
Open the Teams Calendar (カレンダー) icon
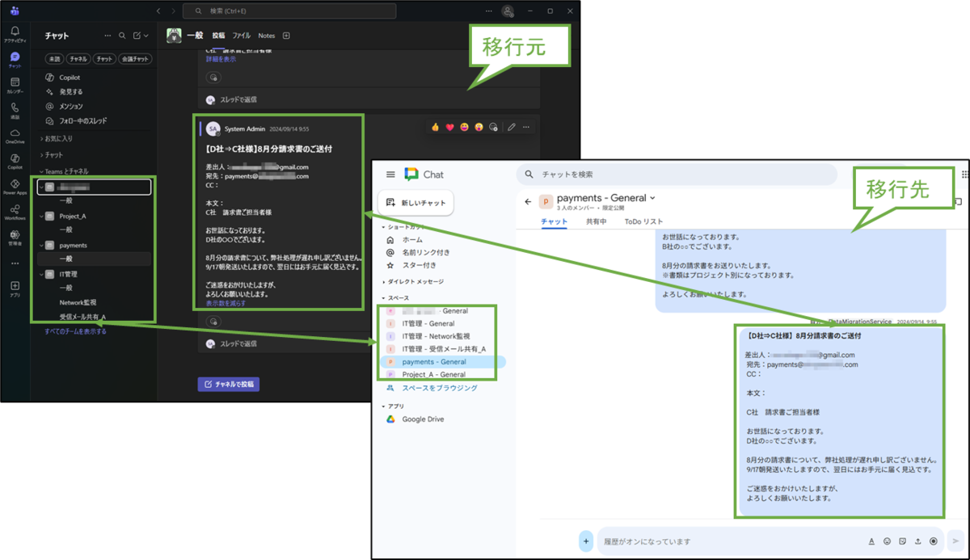click(15, 85)
